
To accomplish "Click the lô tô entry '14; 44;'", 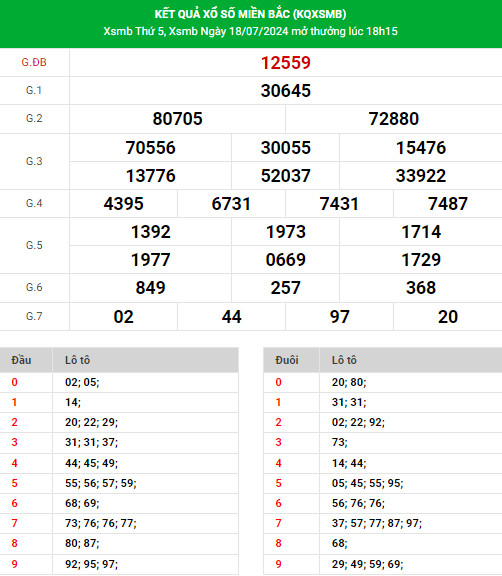I will 349,463.
